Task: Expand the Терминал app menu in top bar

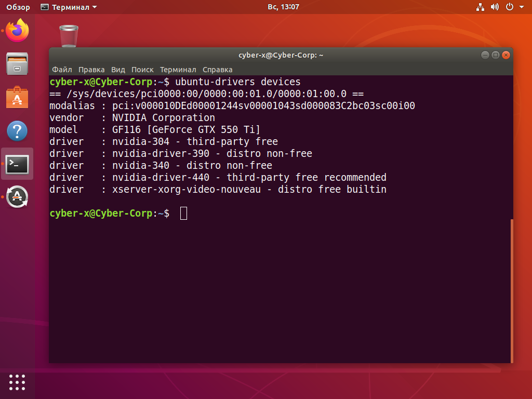Action: click(69, 7)
